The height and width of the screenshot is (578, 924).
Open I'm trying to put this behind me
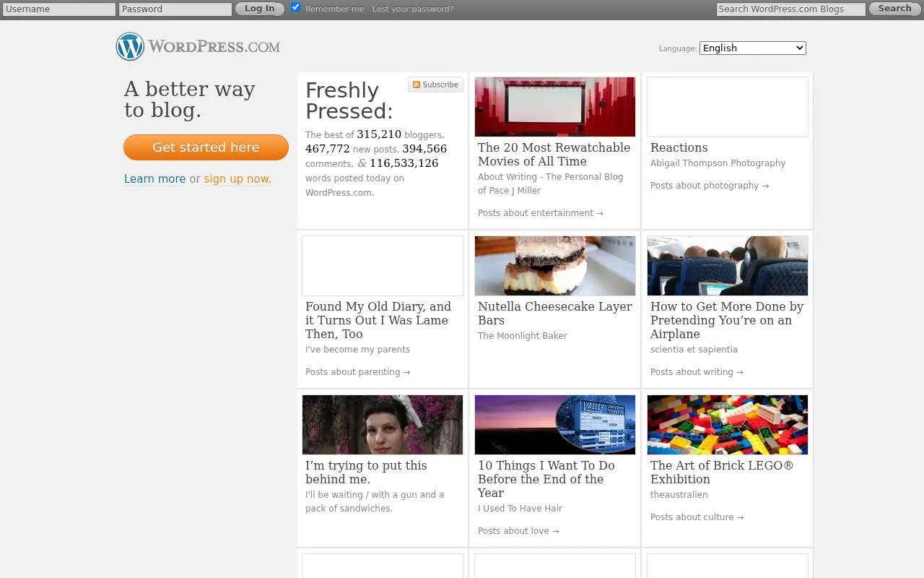click(x=366, y=472)
